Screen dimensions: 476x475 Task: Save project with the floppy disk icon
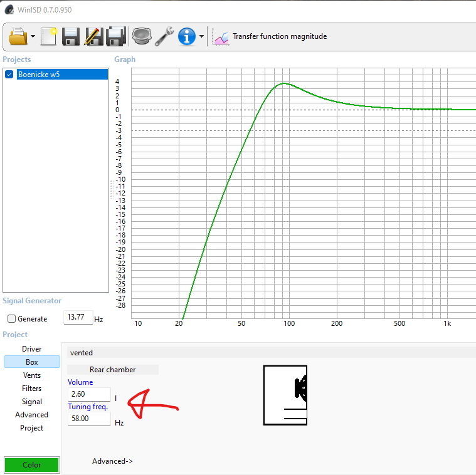pyautogui.click(x=71, y=36)
